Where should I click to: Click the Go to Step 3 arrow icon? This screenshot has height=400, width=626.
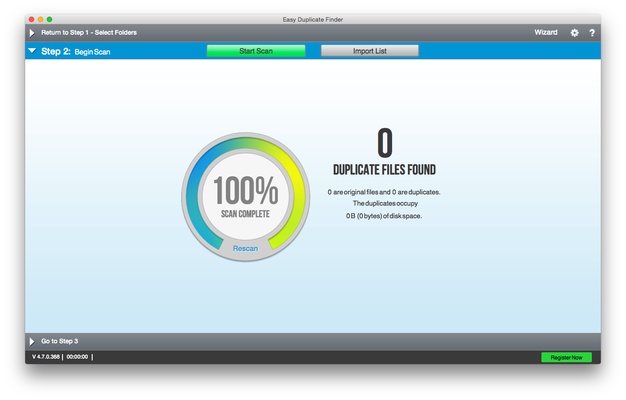pos(32,341)
